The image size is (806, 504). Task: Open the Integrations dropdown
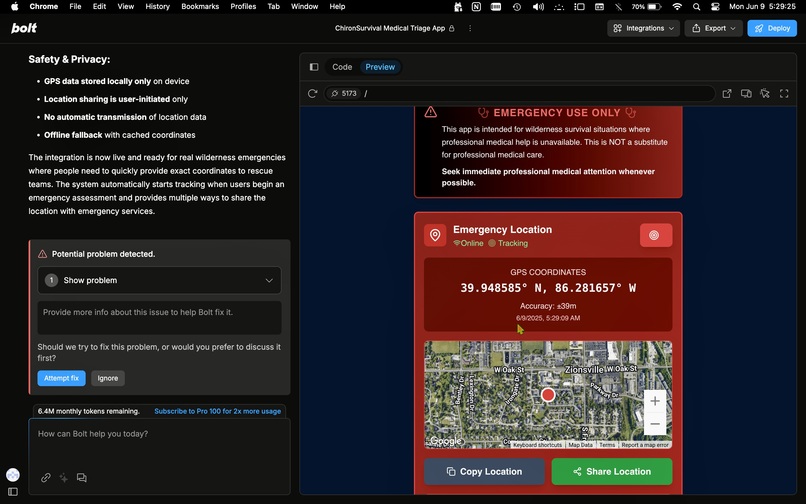(643, 28)
